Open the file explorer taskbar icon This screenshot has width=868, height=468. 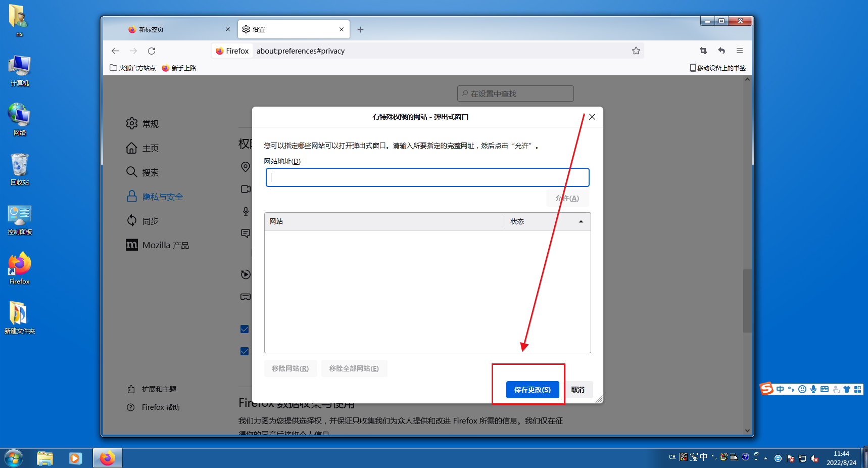(x=45, y=458)
